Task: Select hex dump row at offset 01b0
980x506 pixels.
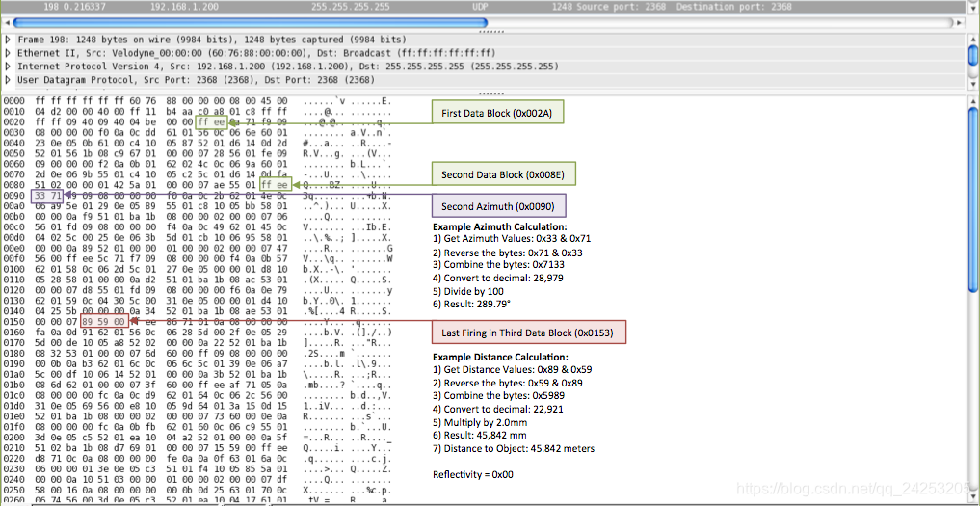Action: tap(198, 386)
